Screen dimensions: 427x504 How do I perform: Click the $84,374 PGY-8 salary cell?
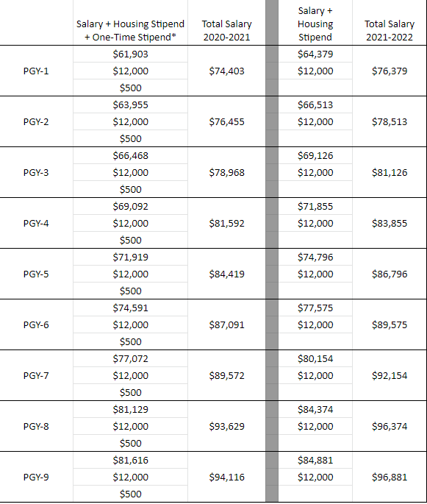315,410
